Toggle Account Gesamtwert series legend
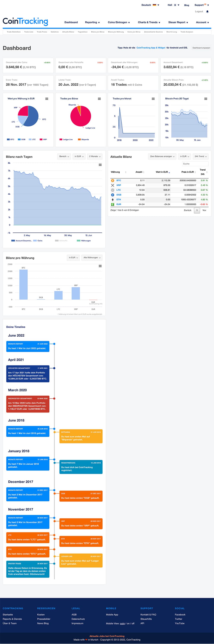 (x=22, y=241)
